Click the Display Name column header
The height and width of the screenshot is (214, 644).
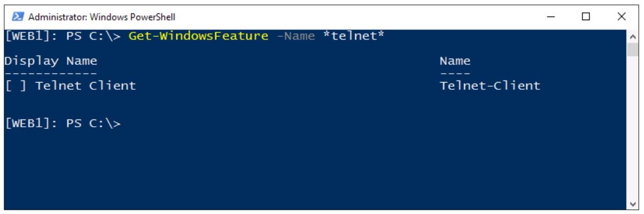pyautogui.click(x=51, y=62)
